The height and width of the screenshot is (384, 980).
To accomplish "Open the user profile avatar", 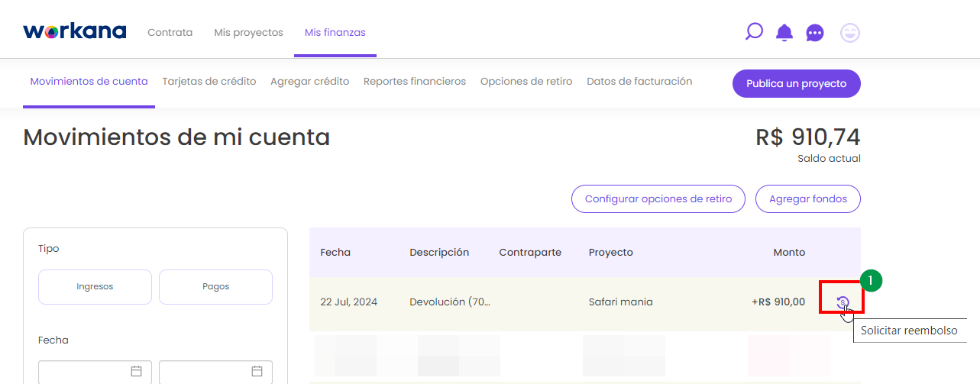I will (849, 33).
